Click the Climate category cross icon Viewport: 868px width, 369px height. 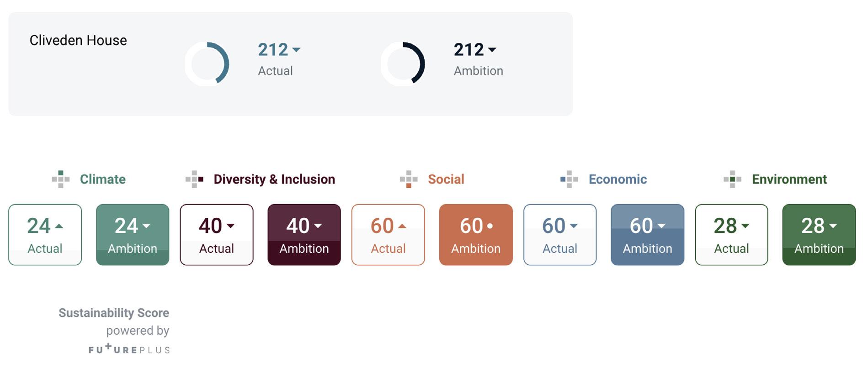click(61, 179)
